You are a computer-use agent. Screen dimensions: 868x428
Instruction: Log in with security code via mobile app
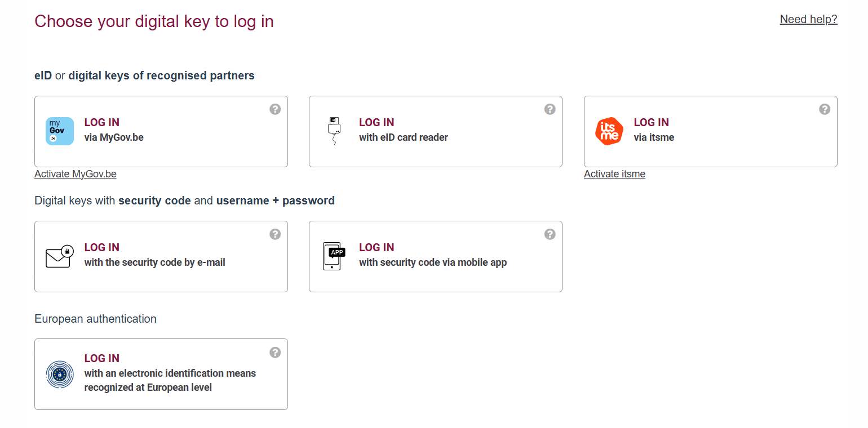click(432, 255)
